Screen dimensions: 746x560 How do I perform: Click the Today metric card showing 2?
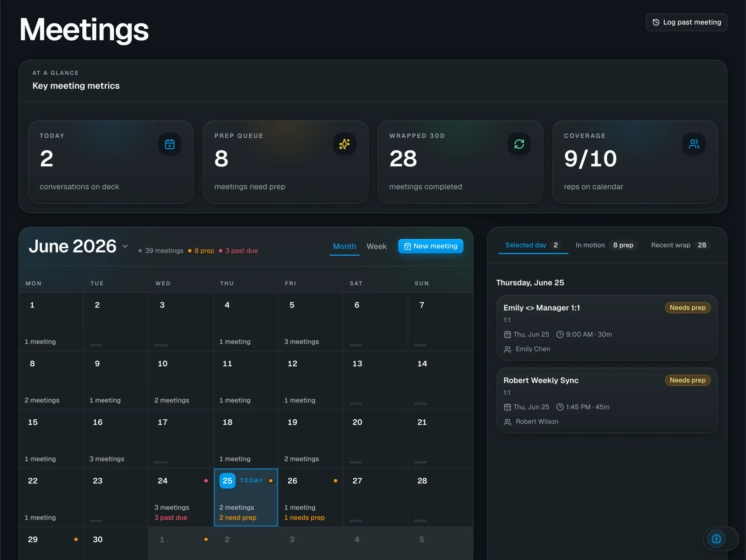tap(111, 162)
